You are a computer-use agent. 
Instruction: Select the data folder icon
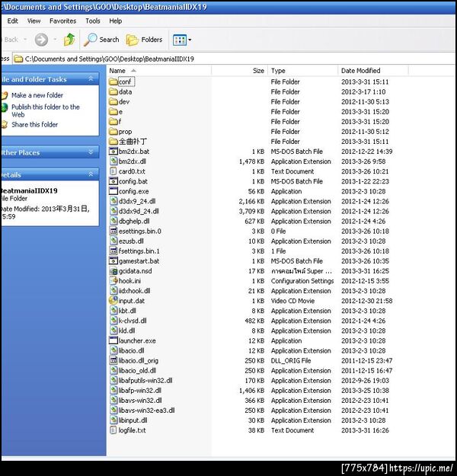(113, 91)
